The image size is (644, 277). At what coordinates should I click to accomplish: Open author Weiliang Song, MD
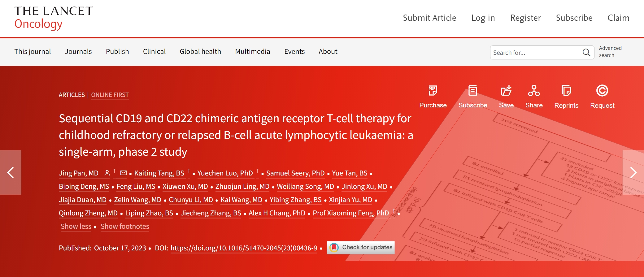305,187
